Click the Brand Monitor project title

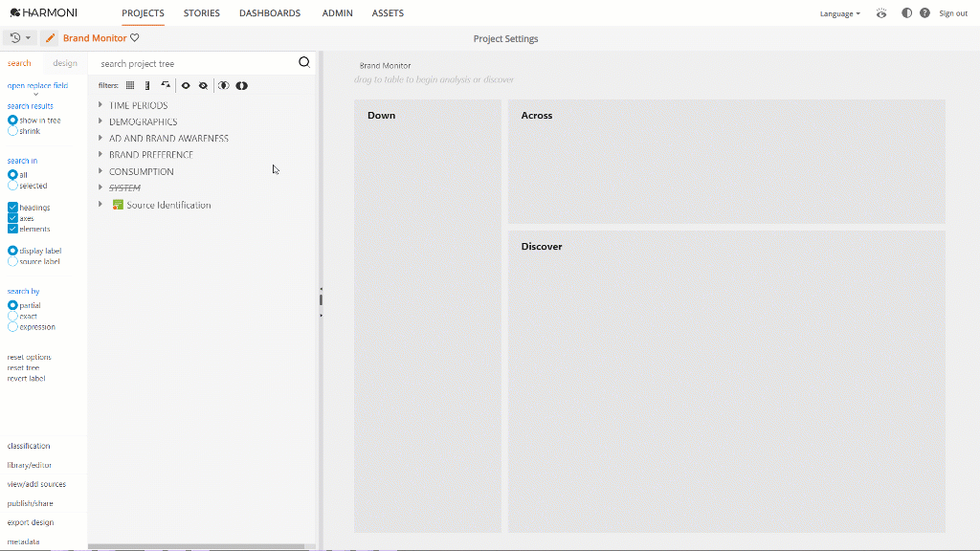[95, 38]
